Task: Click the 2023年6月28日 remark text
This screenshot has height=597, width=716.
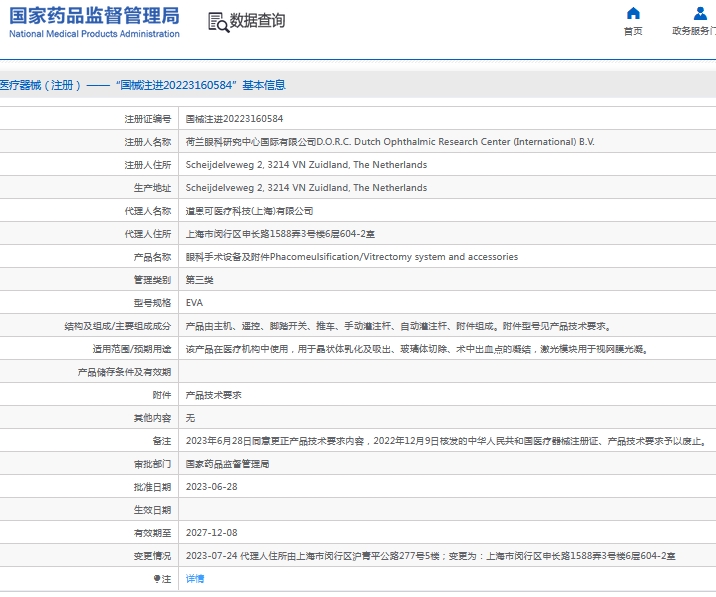Action: pyautogui.click(x=447, y=441)
